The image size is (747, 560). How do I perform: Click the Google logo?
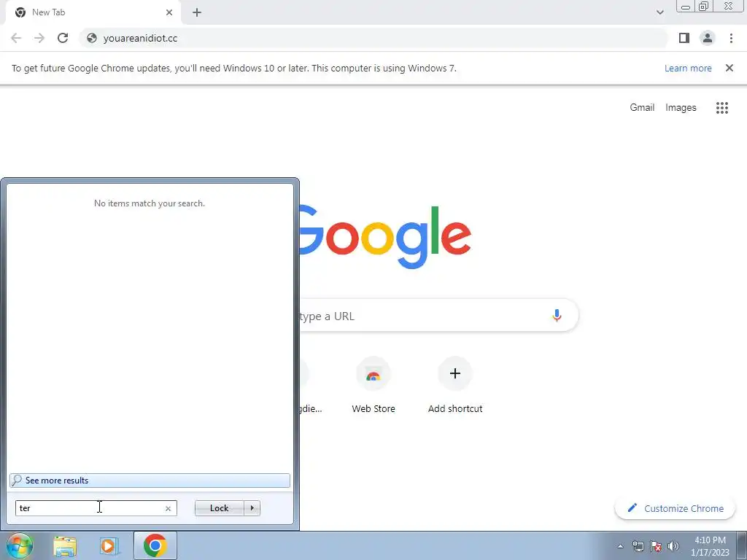[385, 237]
